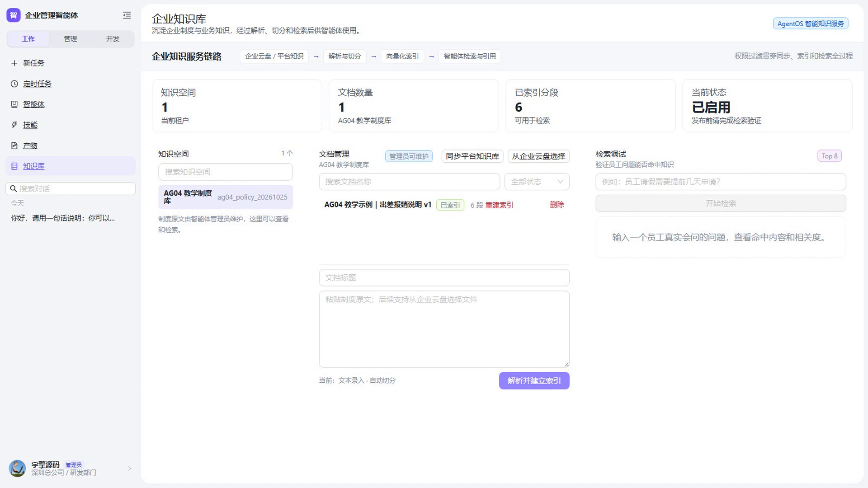This screenshot has width=868, height=488.
Task: Expand the user profile chevron
Action: (x=130, y=469)
